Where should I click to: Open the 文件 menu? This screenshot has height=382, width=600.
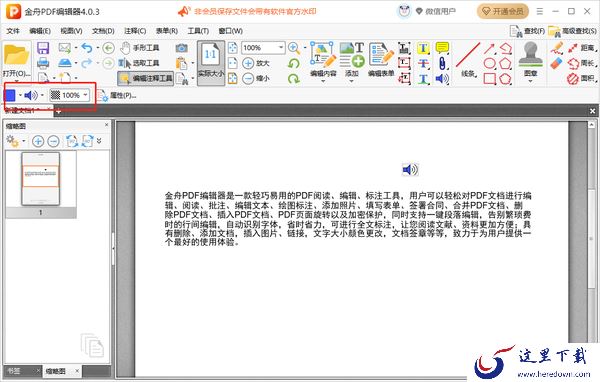[13, 31]
